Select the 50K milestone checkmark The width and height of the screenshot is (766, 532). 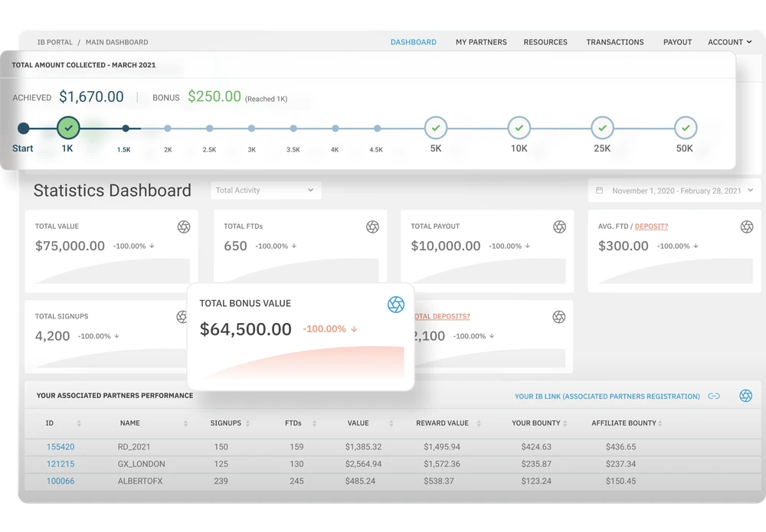[686, 128]
